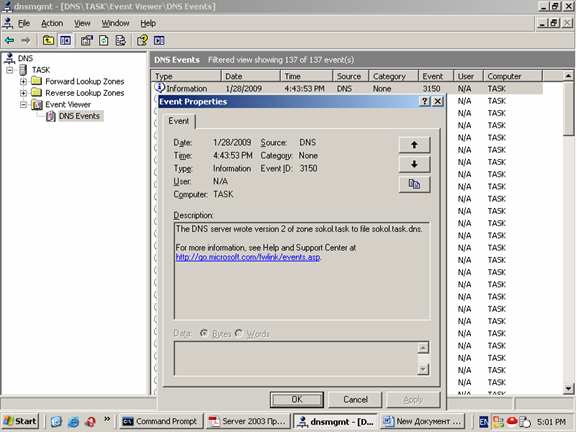Open the go.microsoft.com events link

click(x=248, y=257)
